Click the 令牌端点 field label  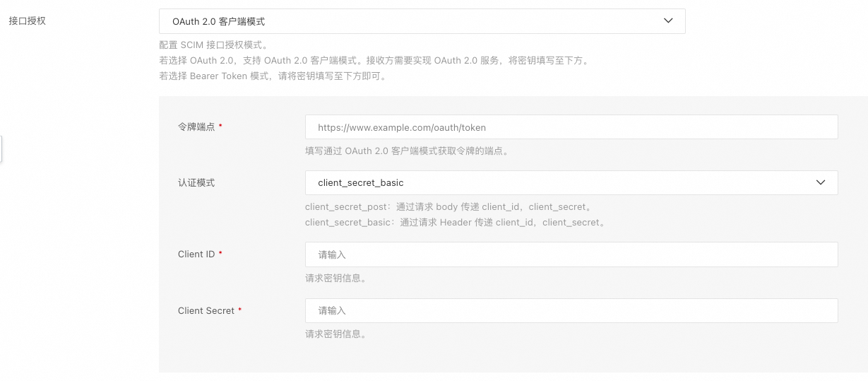(196, 127)
